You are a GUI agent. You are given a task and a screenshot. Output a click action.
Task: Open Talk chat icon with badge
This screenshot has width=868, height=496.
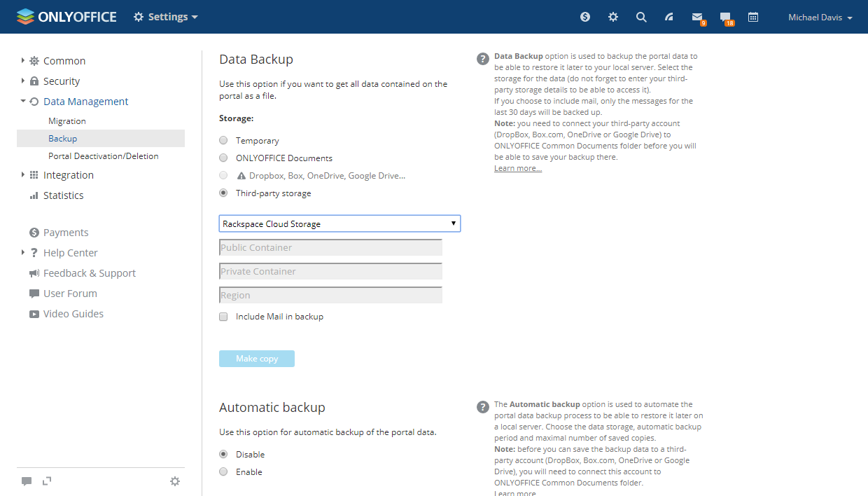(x=726, y=18)
